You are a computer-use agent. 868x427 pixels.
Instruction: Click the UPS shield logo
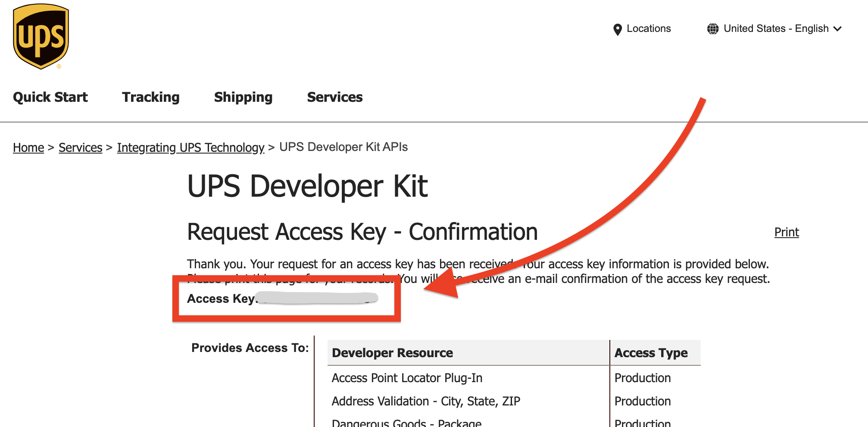click(x=41, y=36)
